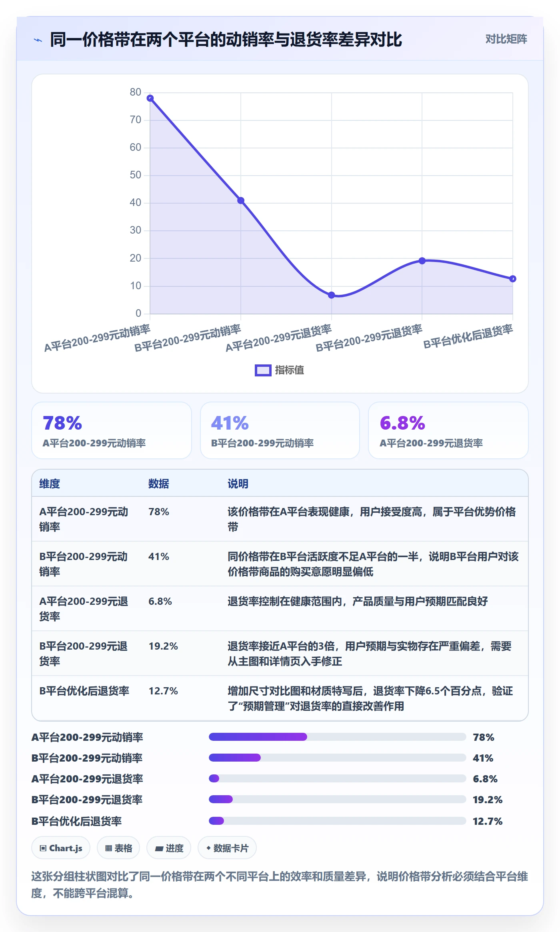Click the footer paragraph starting 这张分组柱状图
Image resolution: width=560 pixels, height=932 pixels.
tap(280, 884)
